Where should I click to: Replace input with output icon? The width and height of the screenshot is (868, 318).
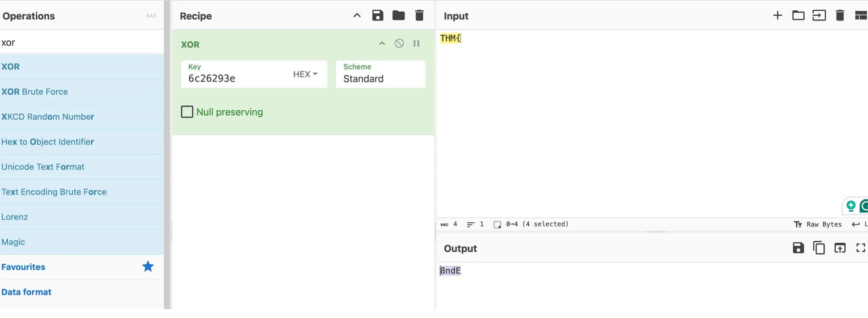[x=840, y=248]
